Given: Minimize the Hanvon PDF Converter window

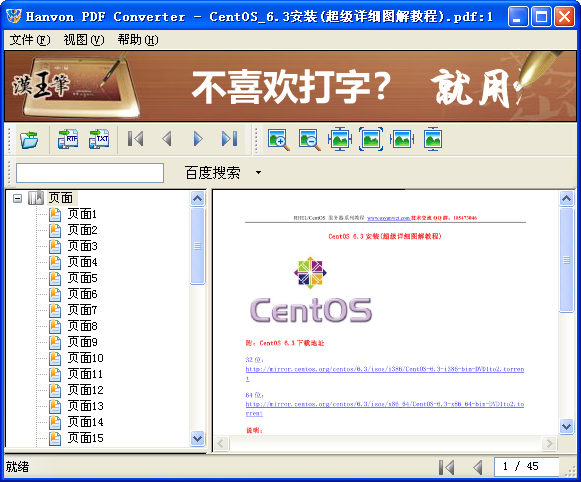Looking at the screenshot, I should pyautogui.click(x=518, y=17).
